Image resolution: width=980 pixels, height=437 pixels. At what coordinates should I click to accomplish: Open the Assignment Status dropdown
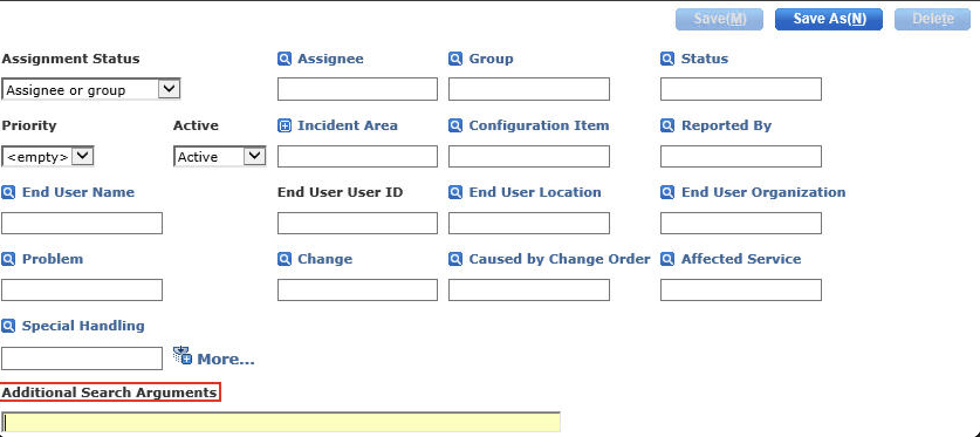169,89
